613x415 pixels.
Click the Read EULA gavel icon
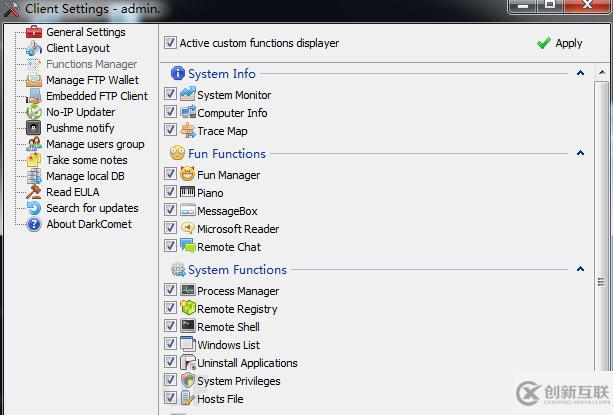tap(34, 192)
